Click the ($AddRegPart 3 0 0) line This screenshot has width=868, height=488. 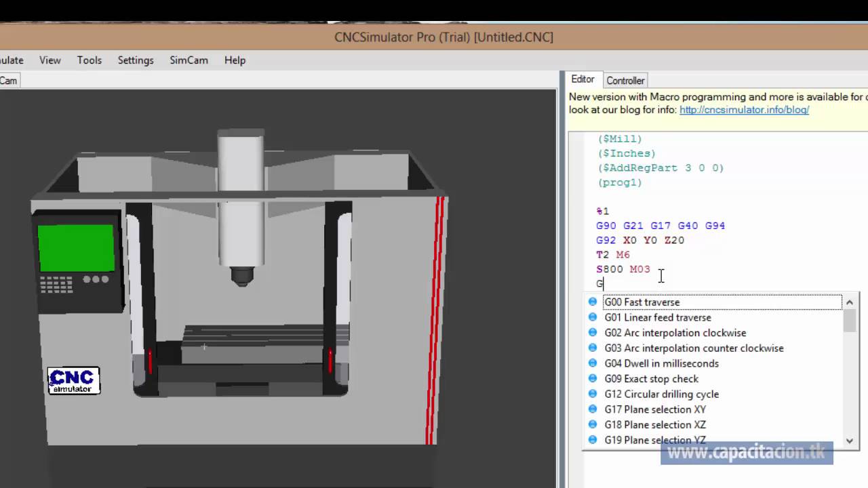(x=660, y=167)
